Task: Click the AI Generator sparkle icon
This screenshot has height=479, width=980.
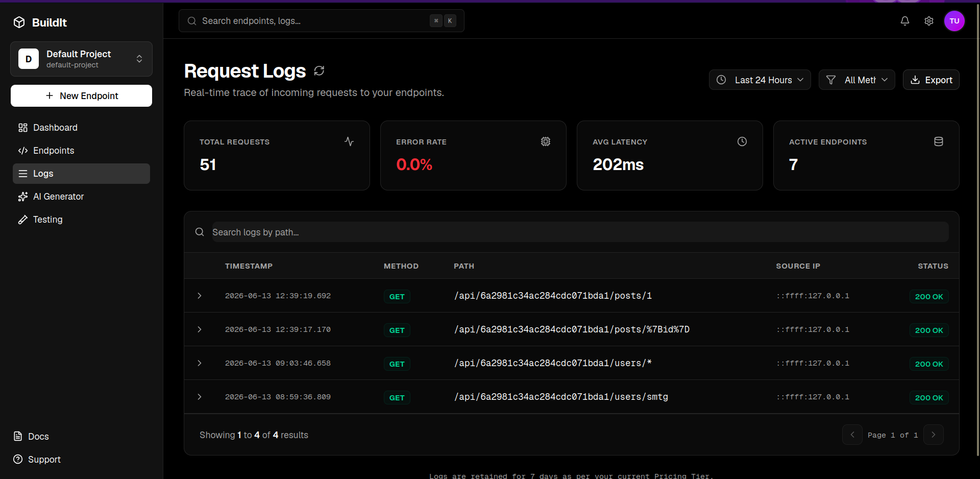Action: click(x=22, y=197)
